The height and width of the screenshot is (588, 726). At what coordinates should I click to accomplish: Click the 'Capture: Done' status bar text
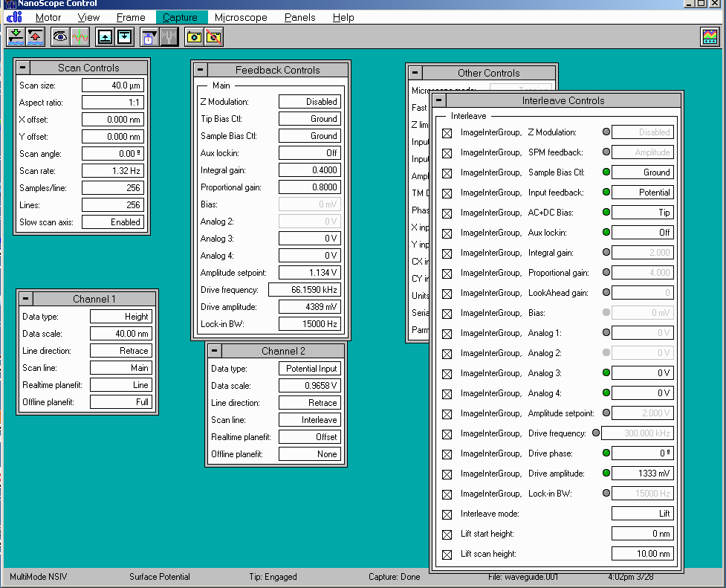(394, 576)
